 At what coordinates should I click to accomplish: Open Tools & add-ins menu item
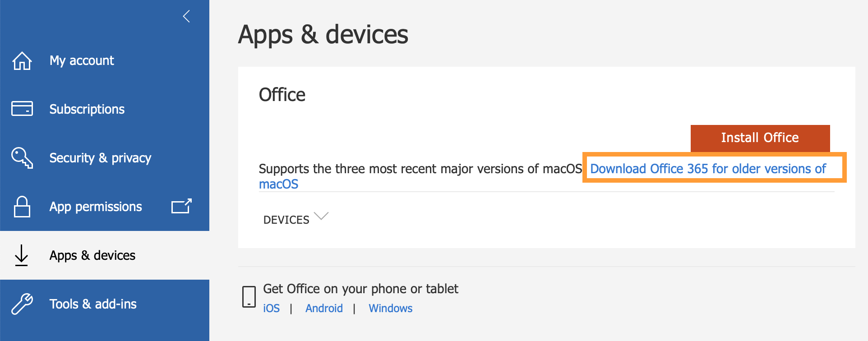pyautogui.click(x=93, y=304)
